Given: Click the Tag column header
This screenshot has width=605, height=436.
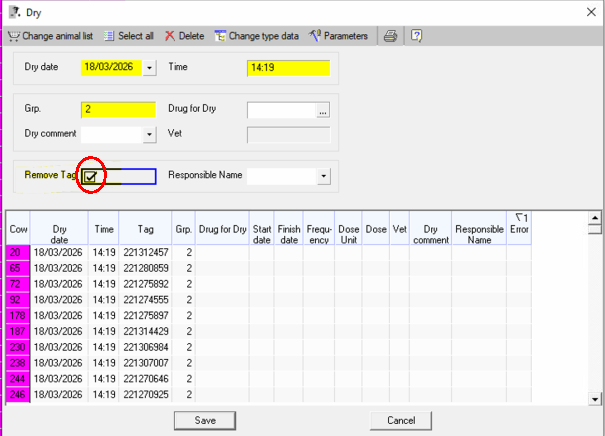Looking at the screenshot, I should click(145, 228).
